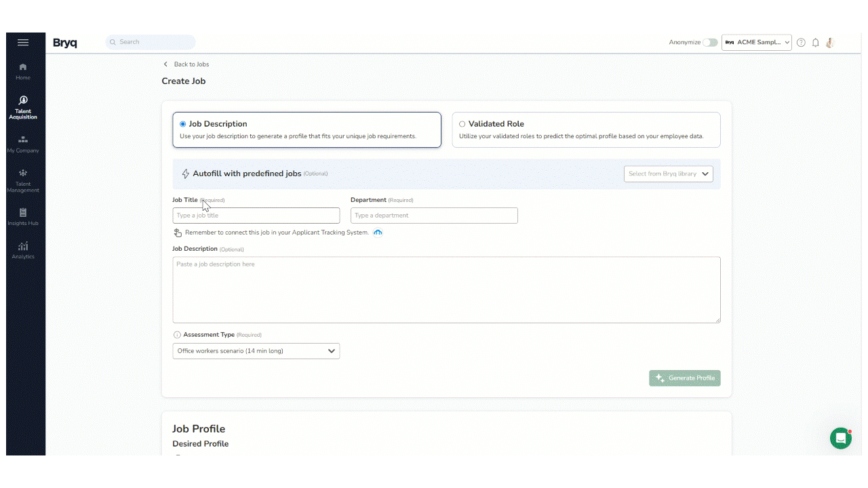
Task: Click into the Job Title field
Action: 256,216
